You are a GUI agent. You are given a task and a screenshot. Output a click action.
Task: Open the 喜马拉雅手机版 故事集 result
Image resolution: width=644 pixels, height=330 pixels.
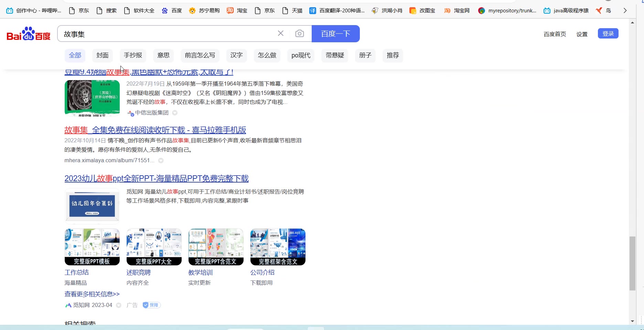(x=155, y=130)
